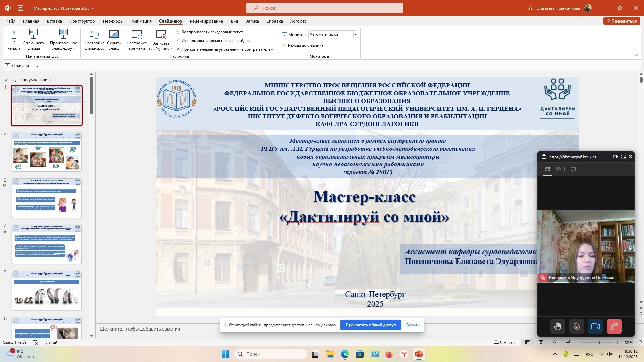Toggle camera in the call panel
The width and height of the screenshot is (644, 362).
[x=595, y=326]
